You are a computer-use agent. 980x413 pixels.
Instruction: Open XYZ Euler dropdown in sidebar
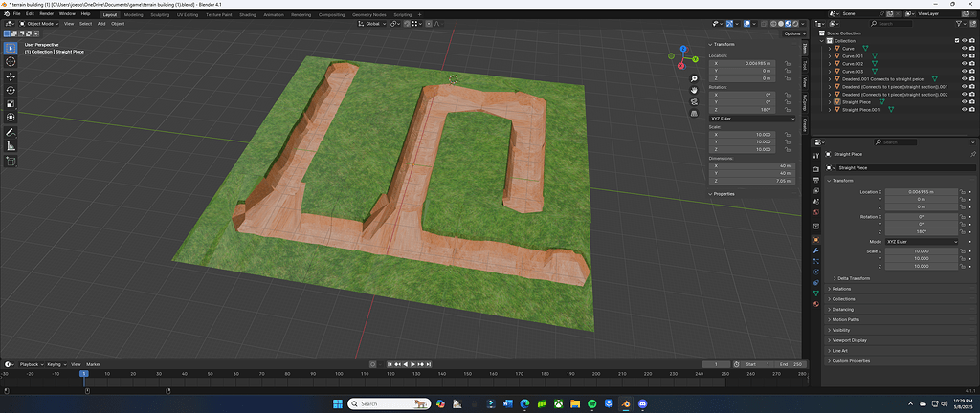752,118
